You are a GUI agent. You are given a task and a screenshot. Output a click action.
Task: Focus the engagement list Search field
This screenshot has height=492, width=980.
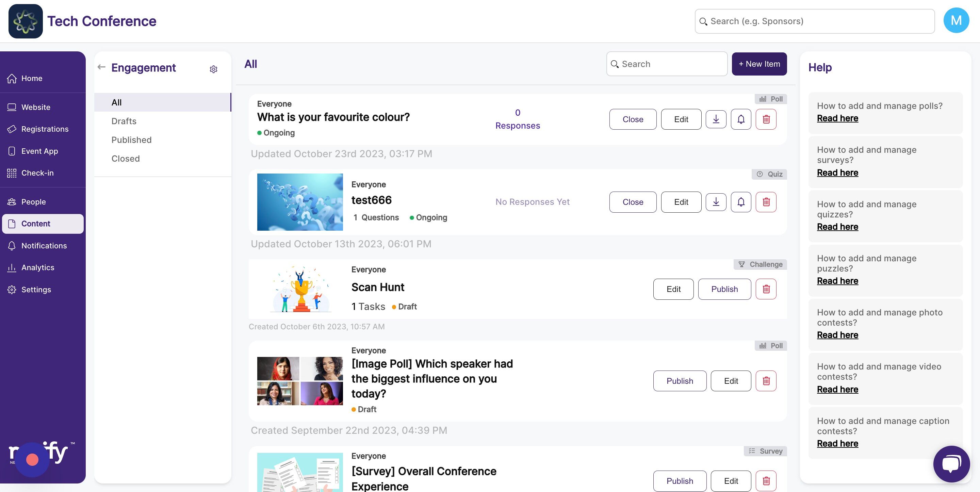[x=667, y=64]
